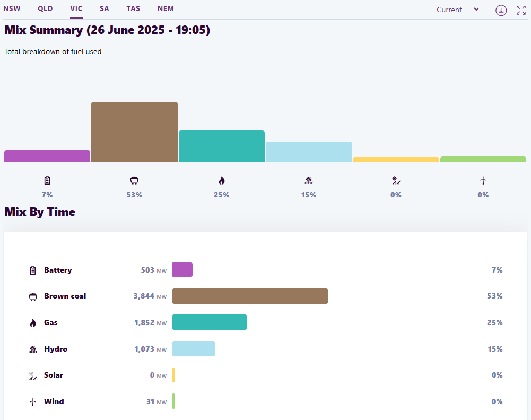Open the Current time period dropdown
531x420 pixels.
457,10
